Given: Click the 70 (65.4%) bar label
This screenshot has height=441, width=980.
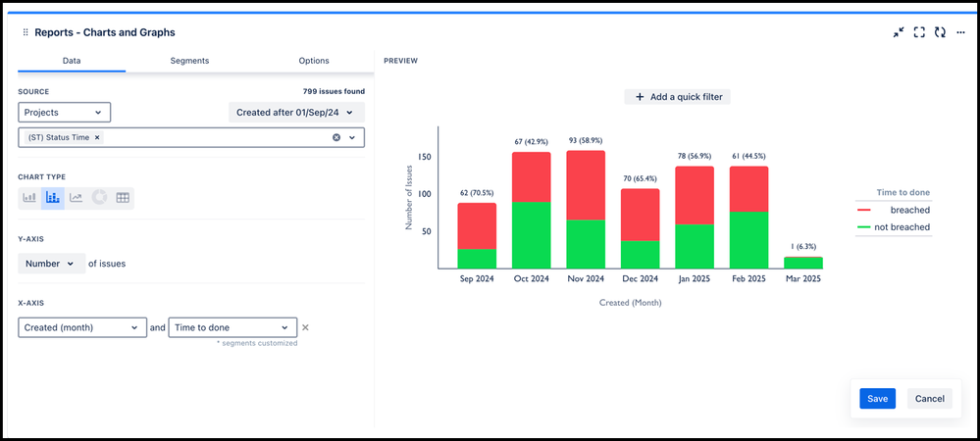Looking at the screenshot, I should pyautogui.click(x=641, y=178).
